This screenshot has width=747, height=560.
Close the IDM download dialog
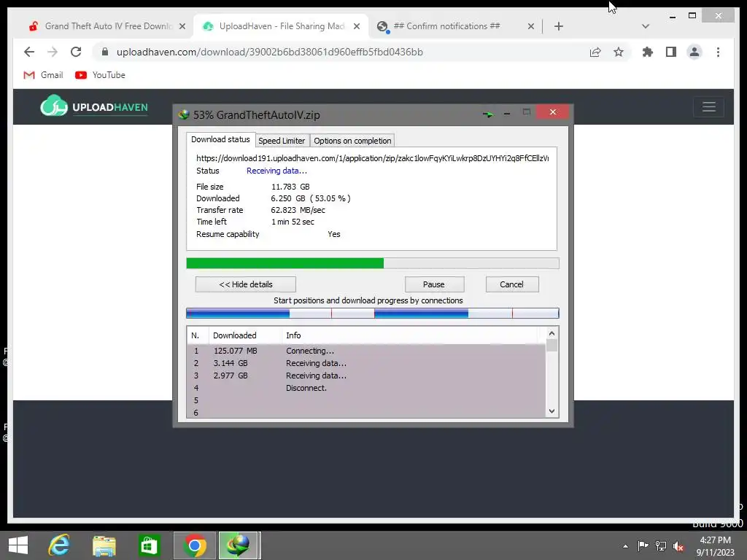pyautogui.click(x=553, y=112)
